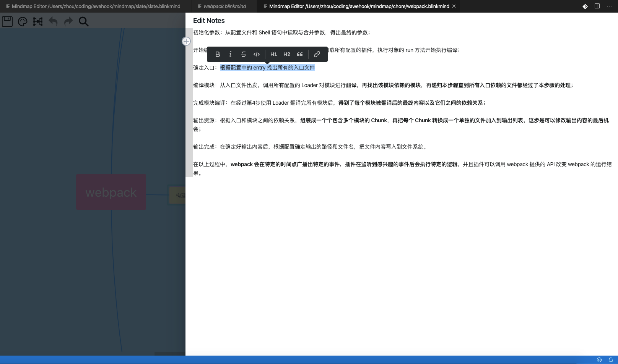Format the selection as a block quote
Screen dimensions: 618x364
click(300, 54)
